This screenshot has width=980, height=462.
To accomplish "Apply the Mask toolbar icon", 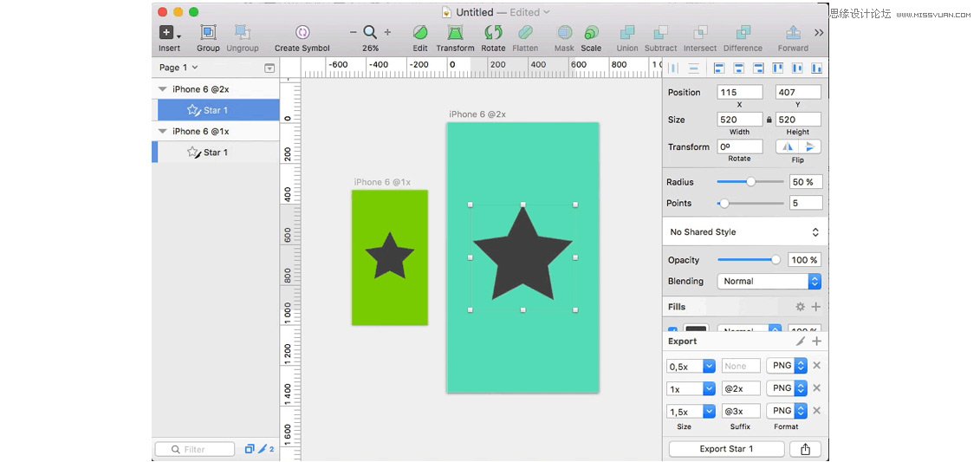I will 564,33.
